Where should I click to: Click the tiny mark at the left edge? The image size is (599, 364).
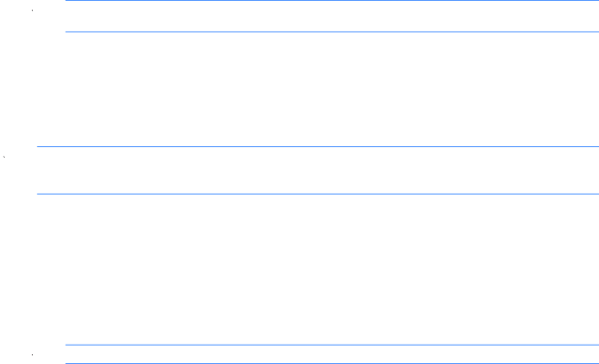click(4, 157)
